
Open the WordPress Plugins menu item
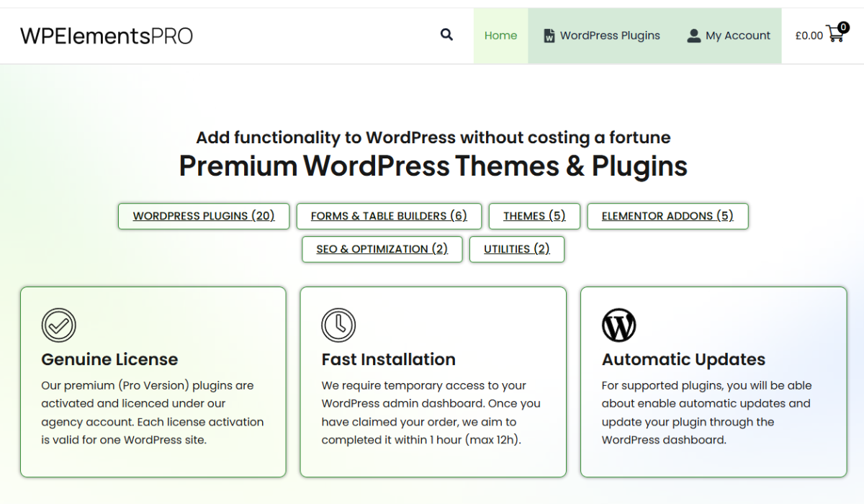601,36
